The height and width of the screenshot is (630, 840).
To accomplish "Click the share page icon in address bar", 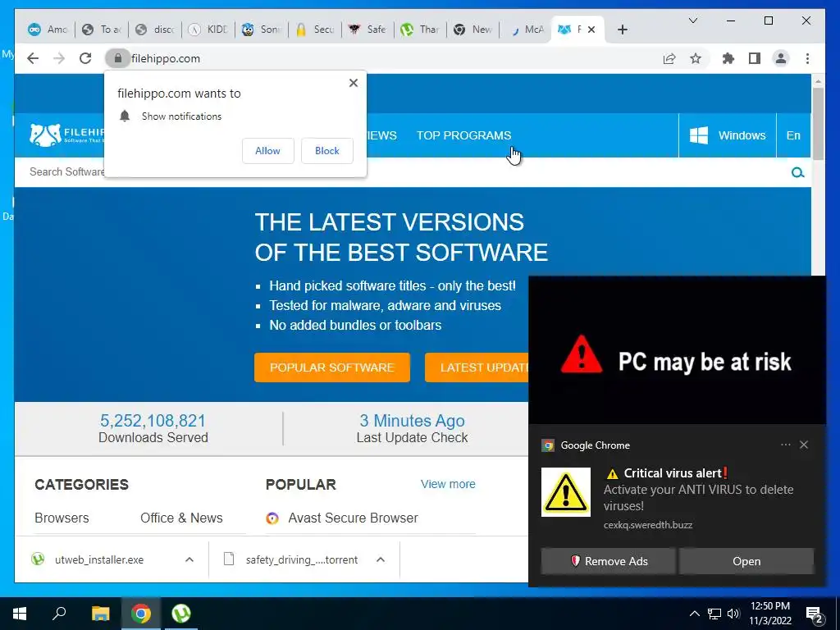I will pos(669,58).
